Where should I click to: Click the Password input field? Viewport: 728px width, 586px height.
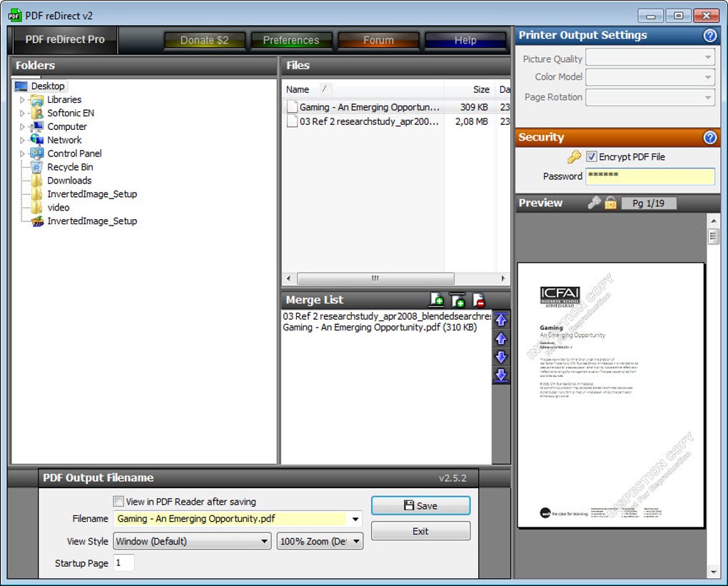pyautogui.click(x=650, y=176)
